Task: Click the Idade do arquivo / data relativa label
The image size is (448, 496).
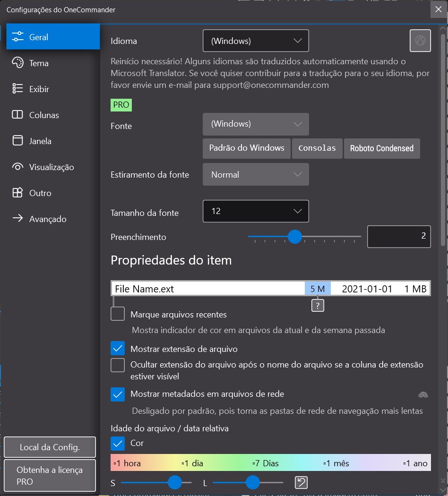Action: [x=170, y=428]
